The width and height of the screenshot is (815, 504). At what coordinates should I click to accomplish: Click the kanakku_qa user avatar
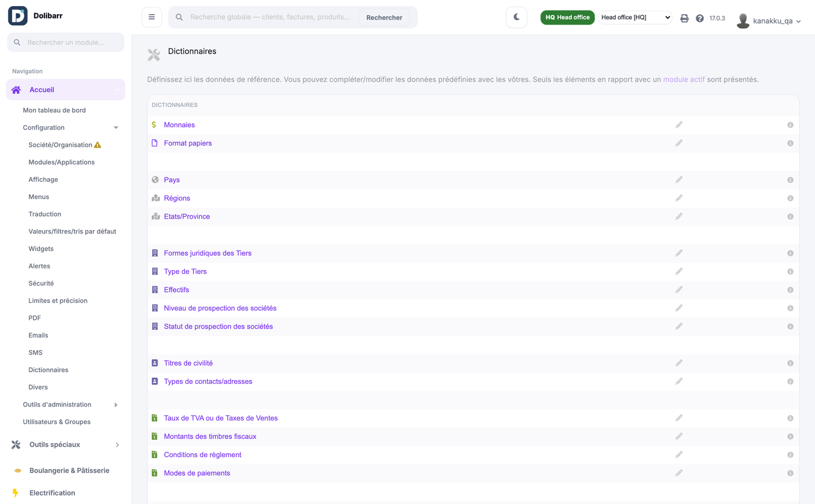[x=743, y=21]
